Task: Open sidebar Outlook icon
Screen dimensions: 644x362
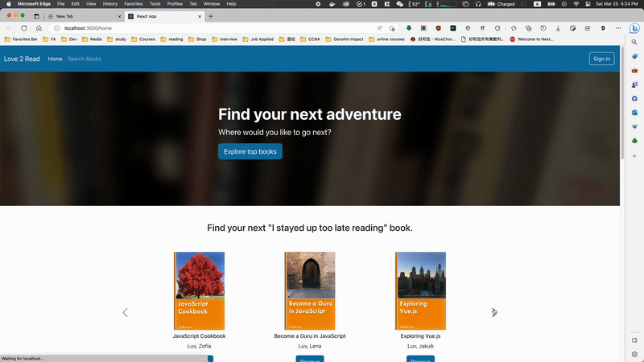Action: 634,113
